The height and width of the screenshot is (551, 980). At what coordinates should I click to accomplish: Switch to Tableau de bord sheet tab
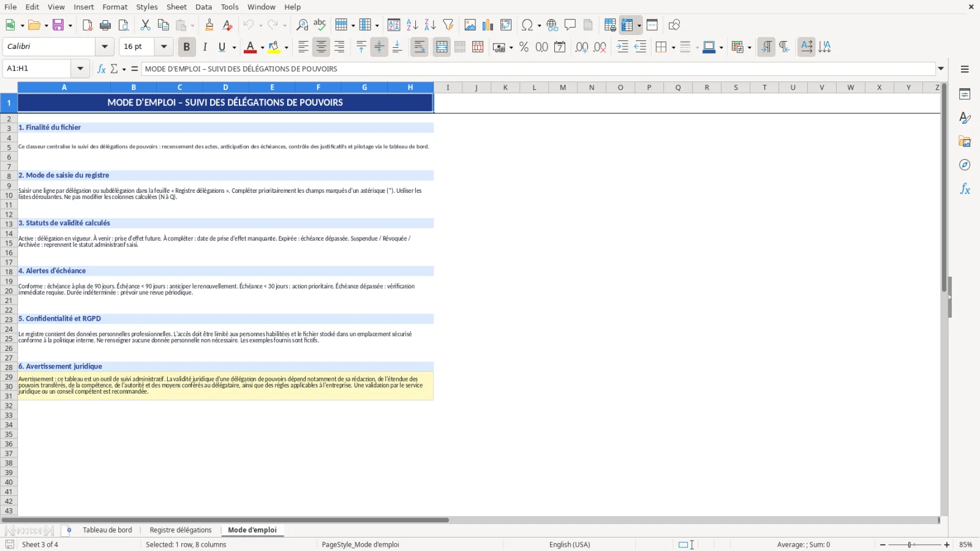(x=107, y=530)
